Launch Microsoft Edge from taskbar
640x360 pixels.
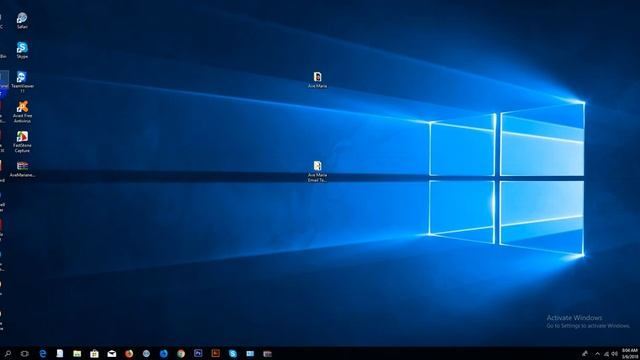point(42,353)
